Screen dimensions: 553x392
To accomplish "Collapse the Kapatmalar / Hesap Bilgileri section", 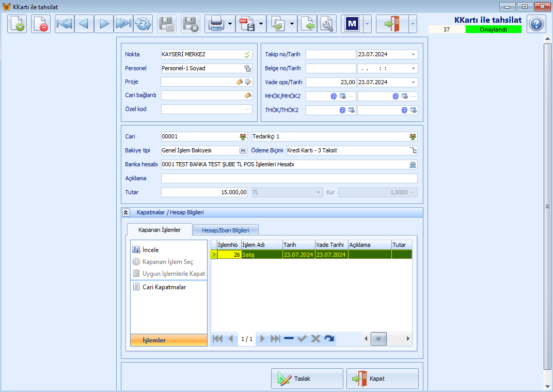I will coord(126,212).
